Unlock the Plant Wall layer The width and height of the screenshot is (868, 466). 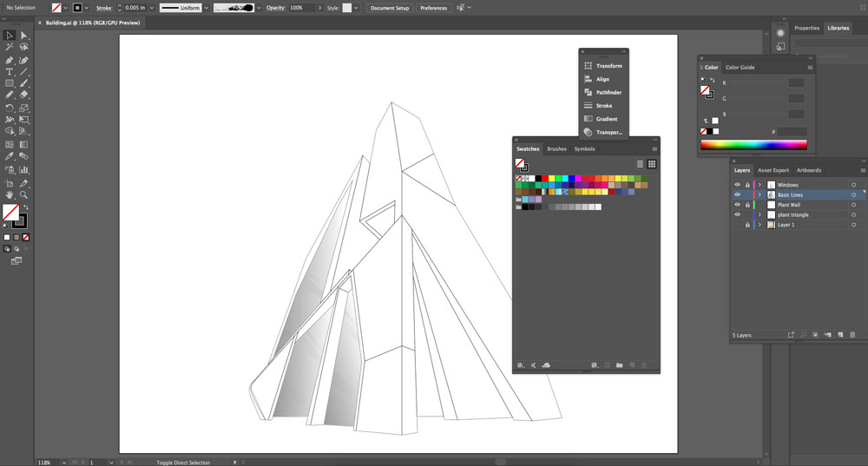click(x=747, y=205)
